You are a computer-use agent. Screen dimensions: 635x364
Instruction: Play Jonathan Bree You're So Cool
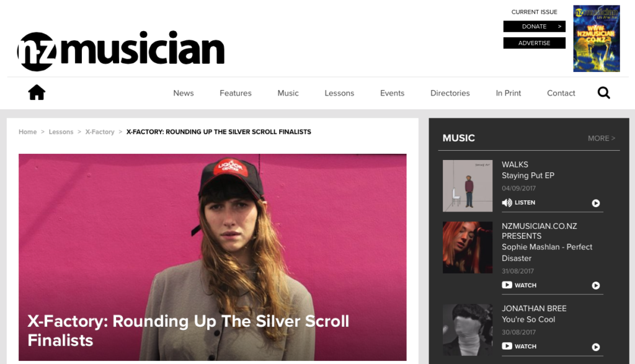pos(596,347)
